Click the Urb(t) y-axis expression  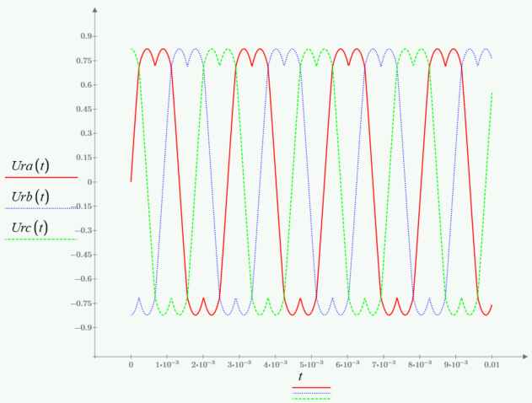click(x=29, y=196)
